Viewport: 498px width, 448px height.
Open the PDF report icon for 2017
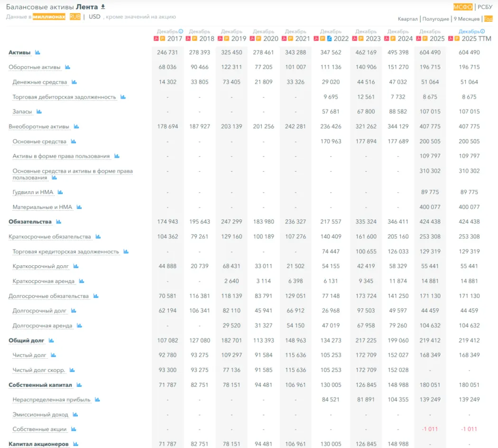click(156, 38)
